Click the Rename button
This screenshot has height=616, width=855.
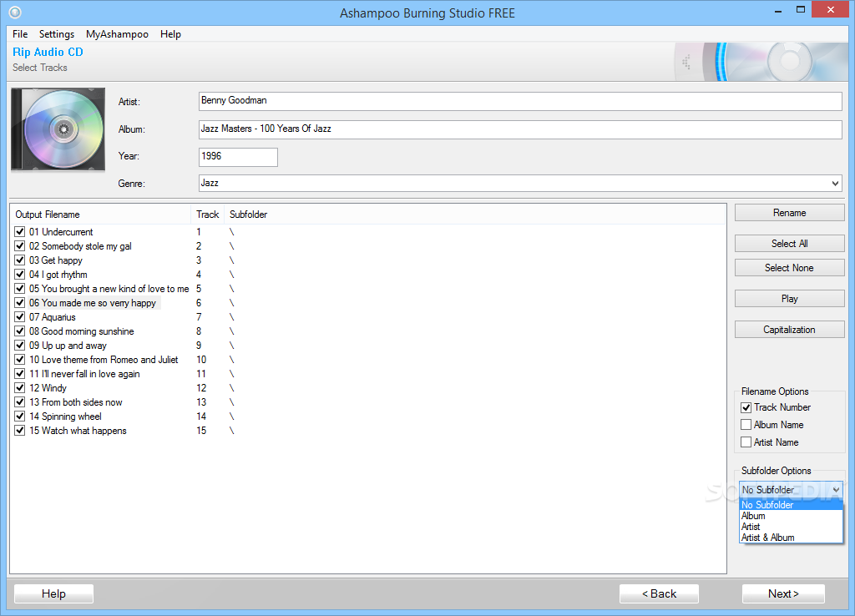(x=790, y=213)
